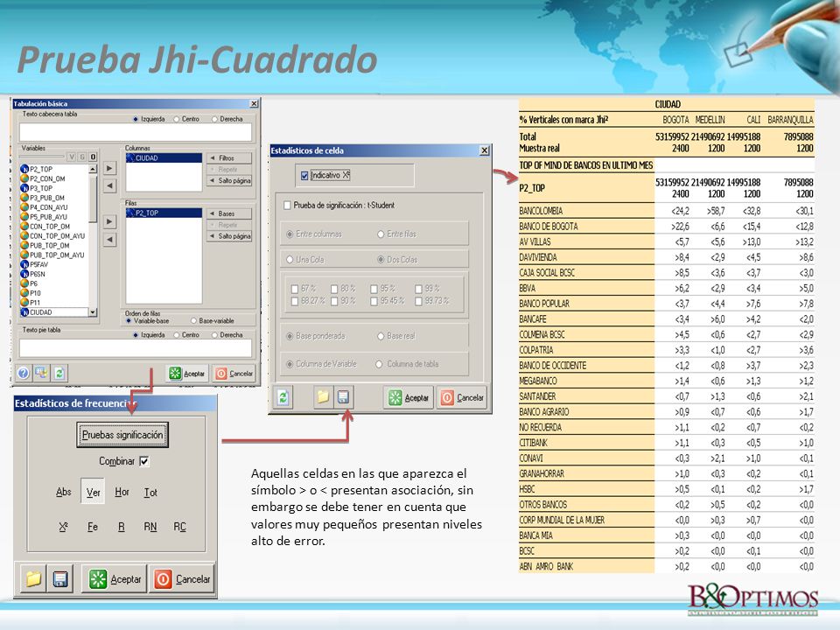The image size is (840, 630).
Task: Click the V filter button above variables list
Action: tap(71, 157)
